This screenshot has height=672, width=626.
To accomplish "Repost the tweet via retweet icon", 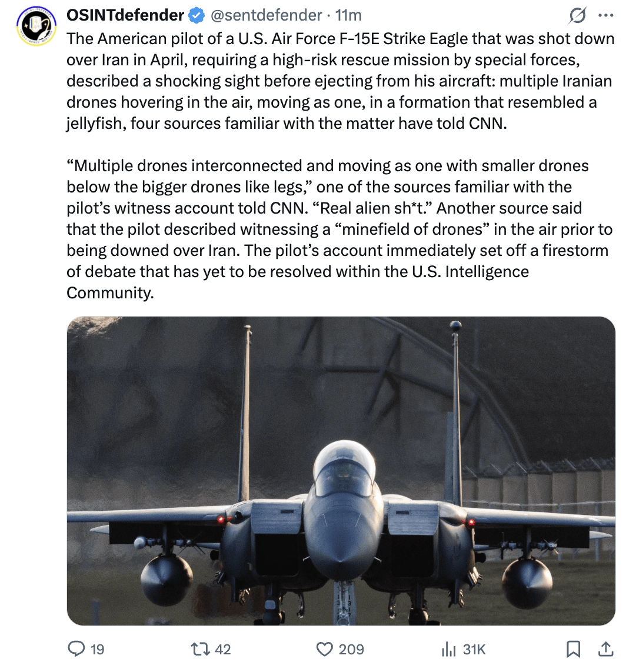I will point(200,649).
